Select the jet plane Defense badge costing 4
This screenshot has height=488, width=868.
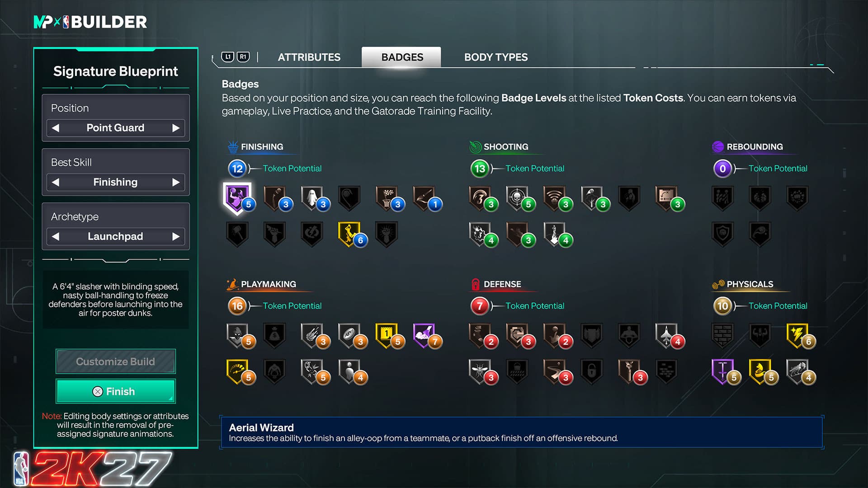[x=666, y=335]
